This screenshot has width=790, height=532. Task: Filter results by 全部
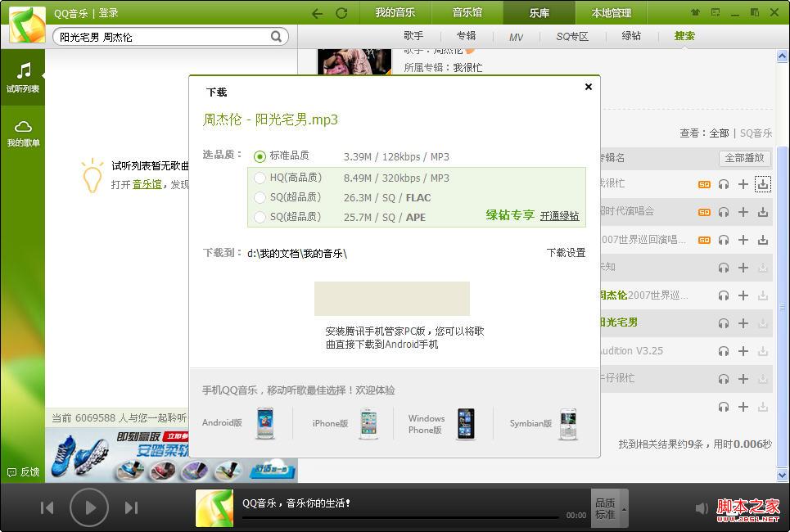pos(719,133)
